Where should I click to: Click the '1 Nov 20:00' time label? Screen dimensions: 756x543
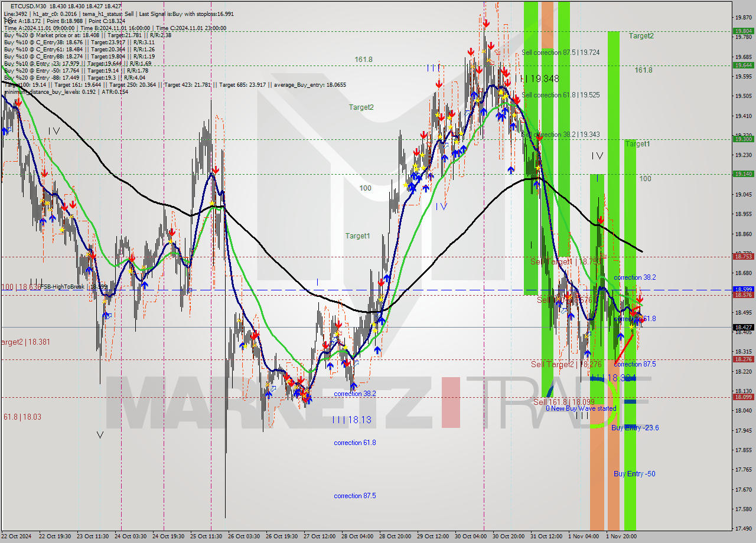pos(621,537)
